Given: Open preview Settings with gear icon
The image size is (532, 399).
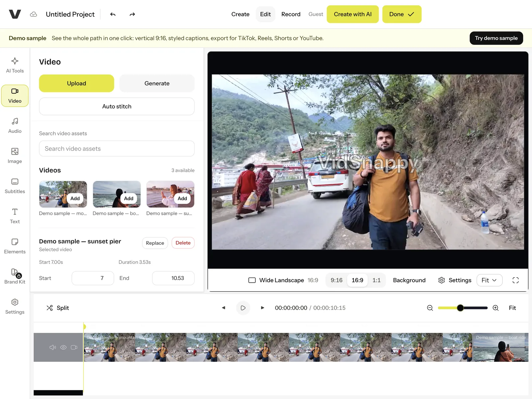Looking at the screenshot, I should pos(455,280).
